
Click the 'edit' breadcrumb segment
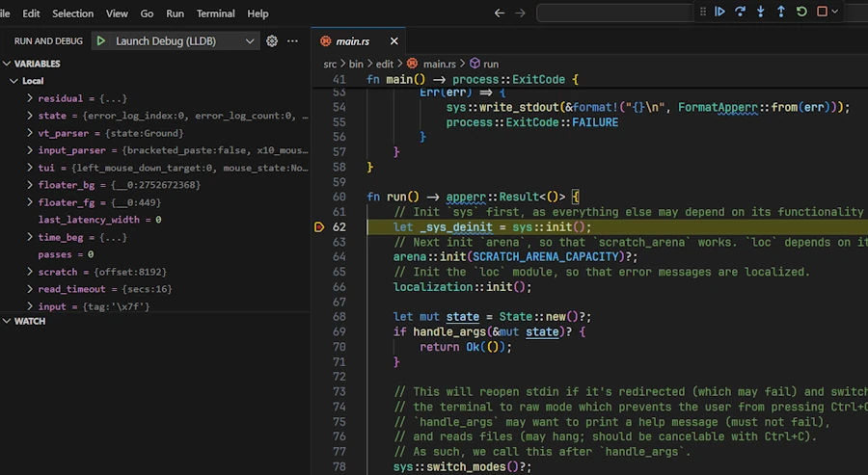tap(384, 63)
